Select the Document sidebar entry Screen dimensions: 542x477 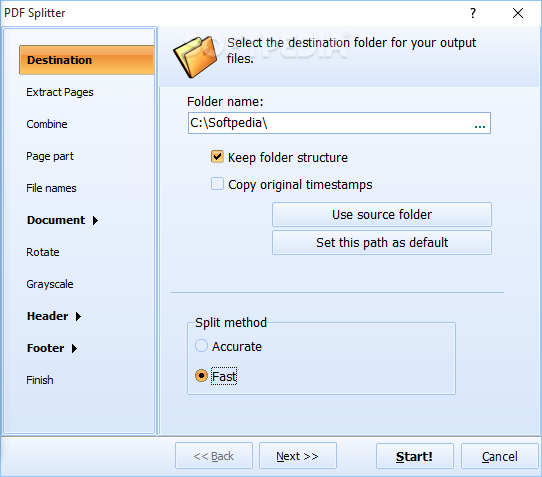click(x=56, y=220)
